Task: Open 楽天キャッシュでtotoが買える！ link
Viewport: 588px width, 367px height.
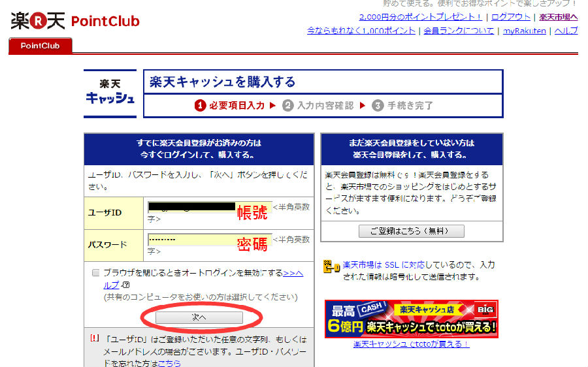Action: click(x=412, y=344)
